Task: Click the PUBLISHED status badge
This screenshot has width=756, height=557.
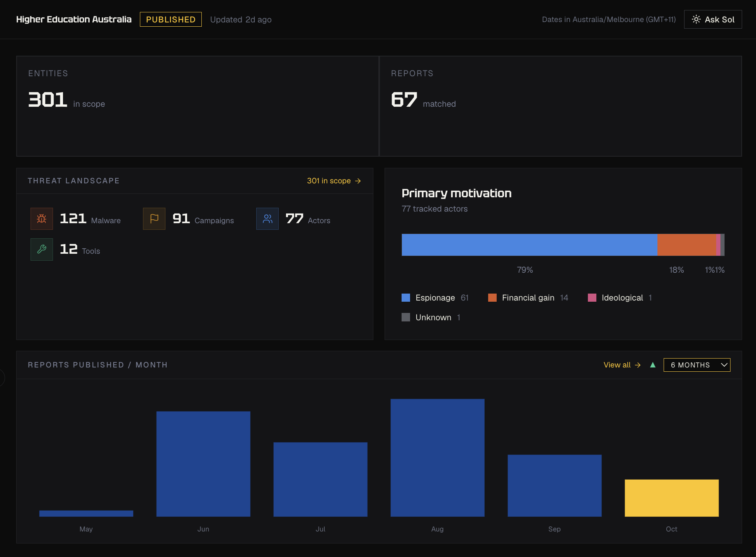Action: point(171,19)
